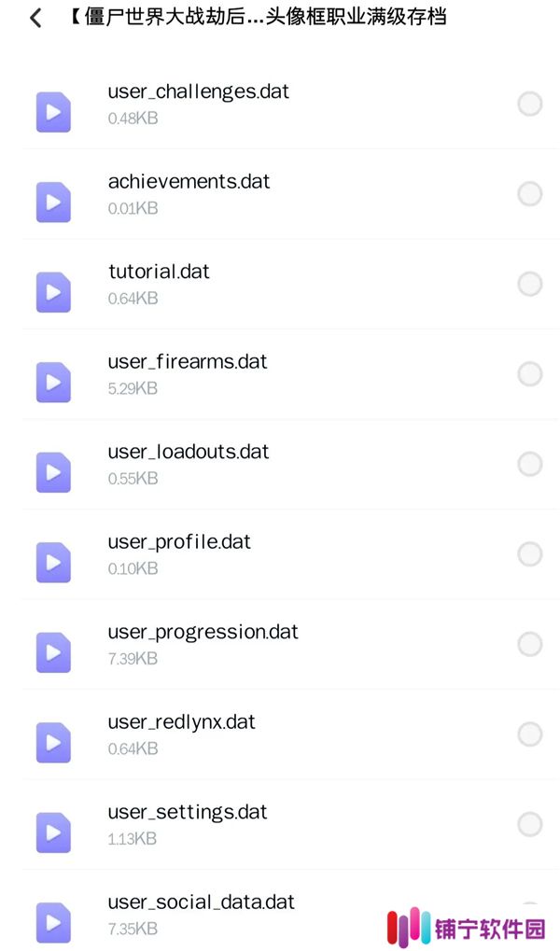Viewport: 560px width, 951px height.
Task: Open the user_profile.dat file entry
Action: 290,554
